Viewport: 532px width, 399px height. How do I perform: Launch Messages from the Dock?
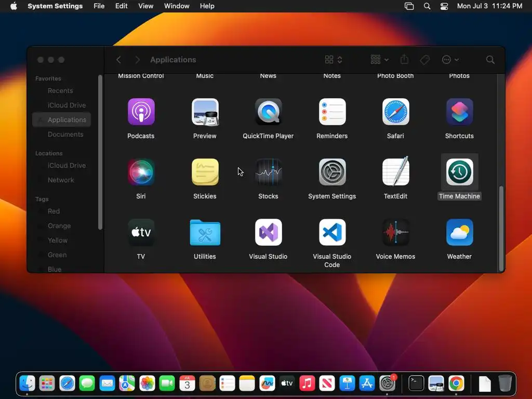[87, 383]
